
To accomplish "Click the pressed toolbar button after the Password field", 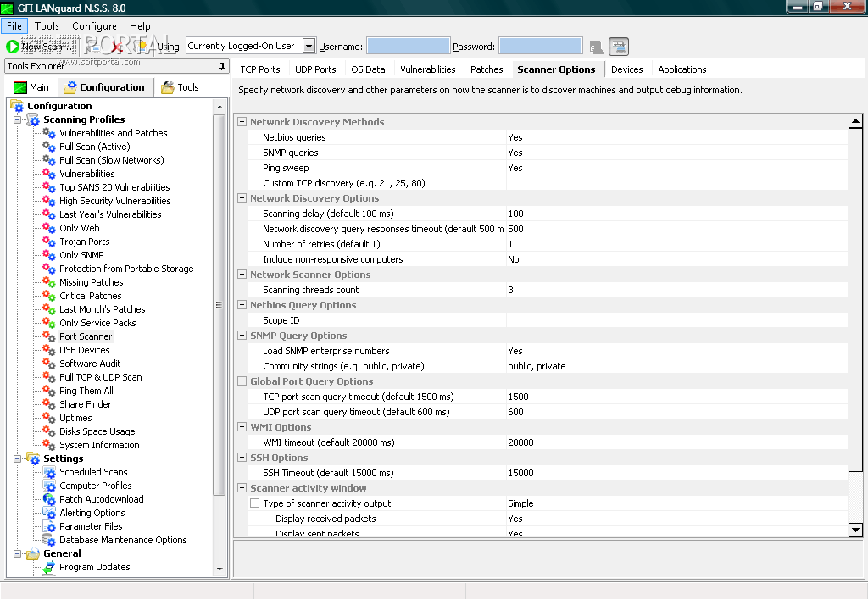I will tap(619, 47).
